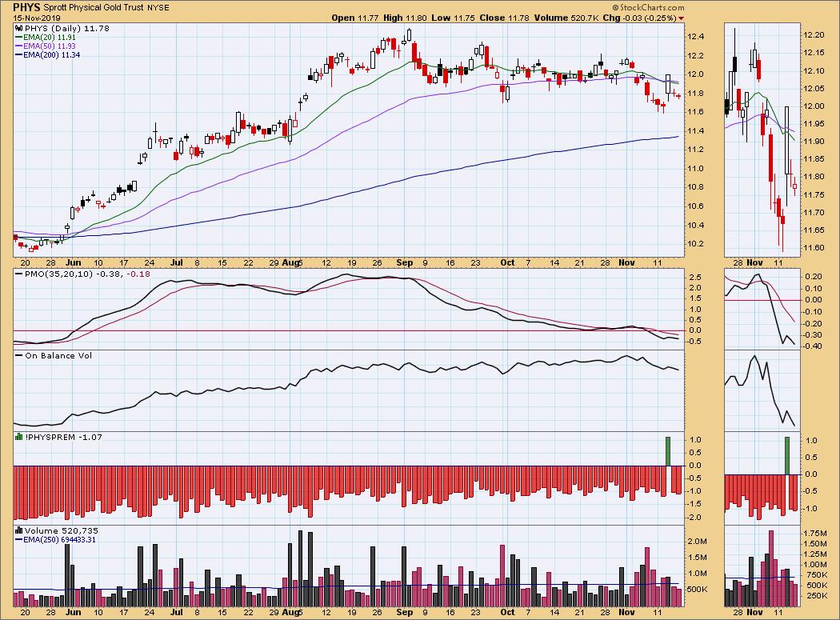Click the purple EMA(50) line swatch
The width and height of the screenshot is (840, 620).
pyautogui.click(x=18, y=46)
